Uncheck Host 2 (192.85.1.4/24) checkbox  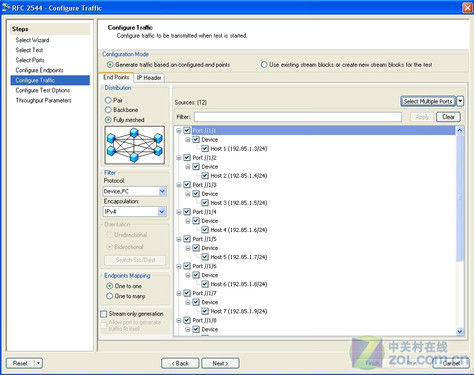205,175
